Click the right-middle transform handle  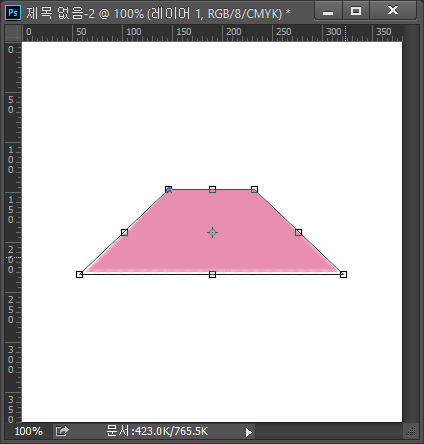tap(299, 232)
